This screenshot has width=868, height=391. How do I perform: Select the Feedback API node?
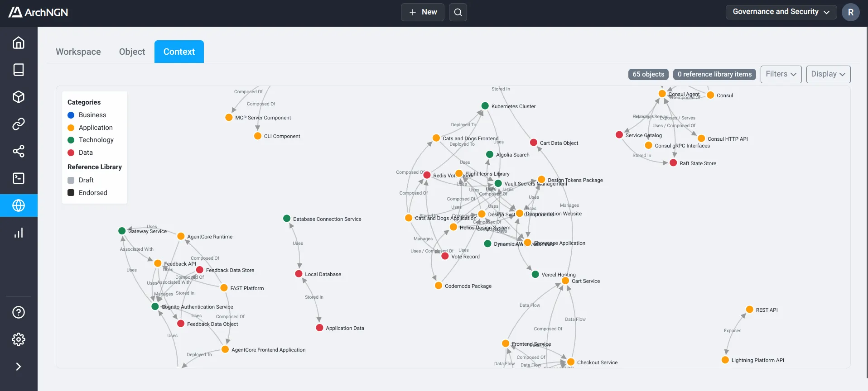pyautogui.click(x=158, y=263)
